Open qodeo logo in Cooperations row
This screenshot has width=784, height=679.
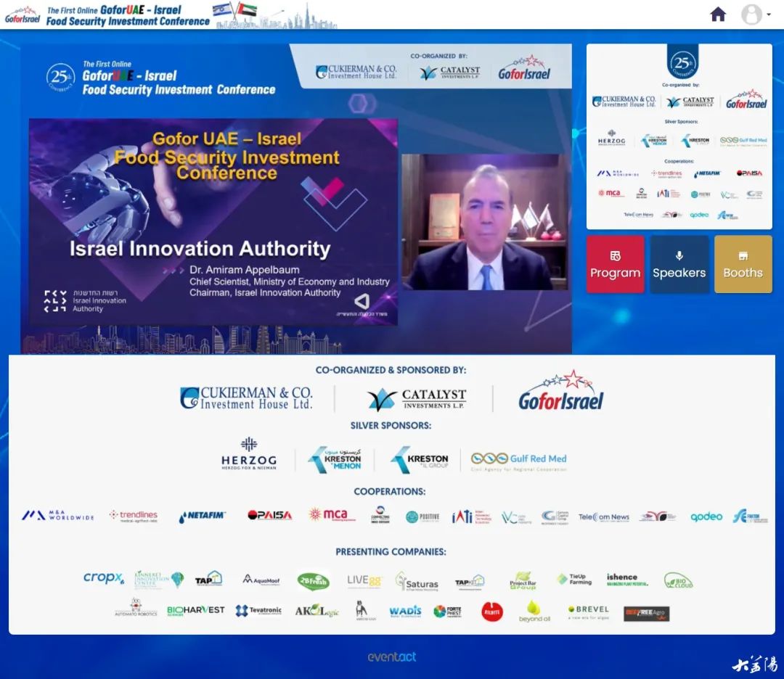pyautogui.click(x=706, y=517)
